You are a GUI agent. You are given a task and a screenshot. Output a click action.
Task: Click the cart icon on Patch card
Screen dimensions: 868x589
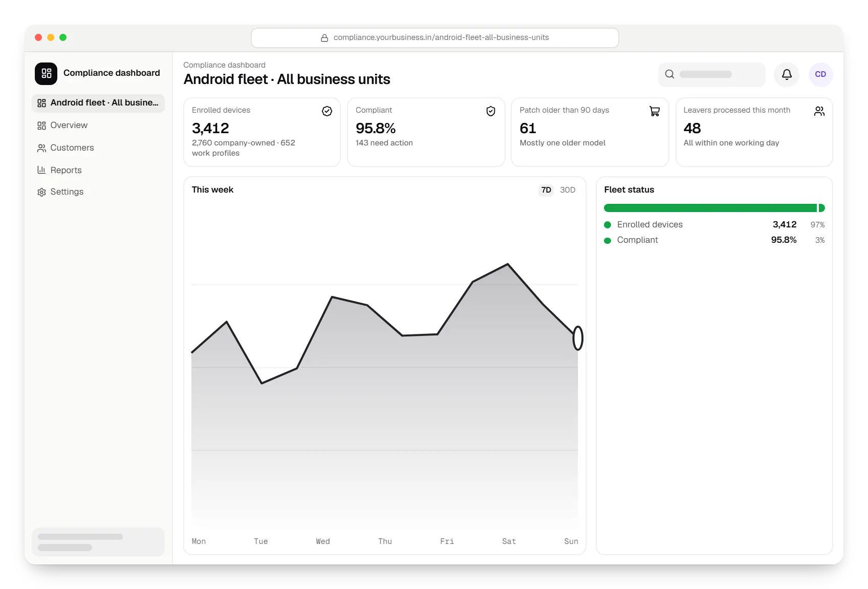pyautogui.click(x=655, y=111)
